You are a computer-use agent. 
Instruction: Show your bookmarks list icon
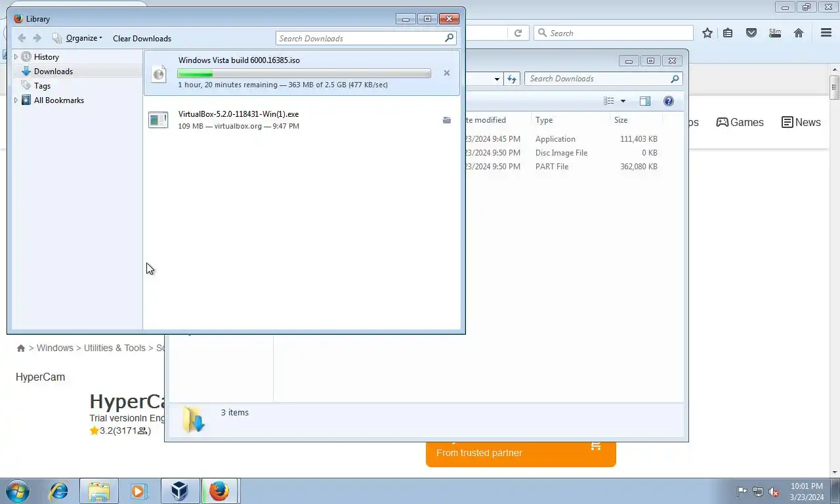[x=728, y=33]
